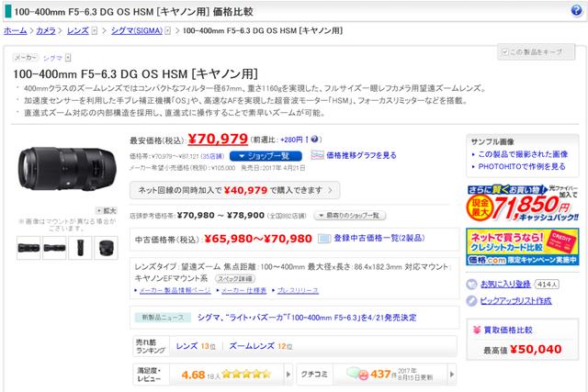Expand the maker シグマ dropdown arrow
The image size is (588, 392).
pyautogui.click(x=68, y=58)
